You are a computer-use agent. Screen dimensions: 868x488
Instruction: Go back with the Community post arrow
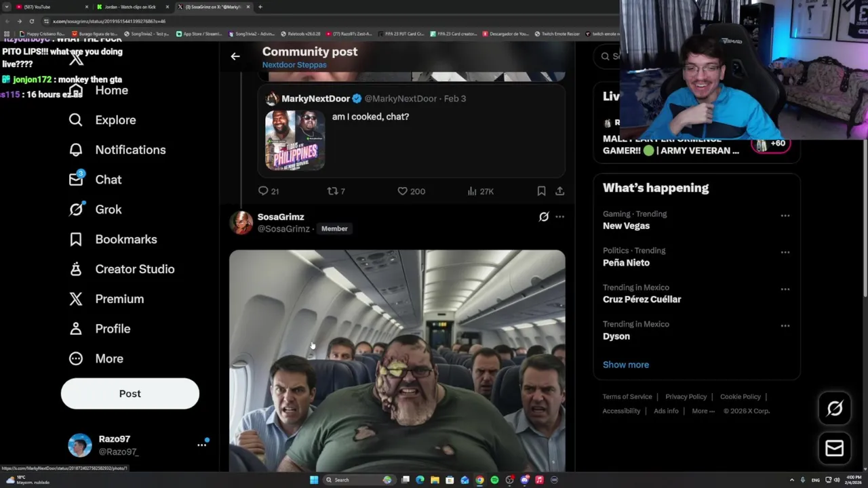[x=235, y=57]
